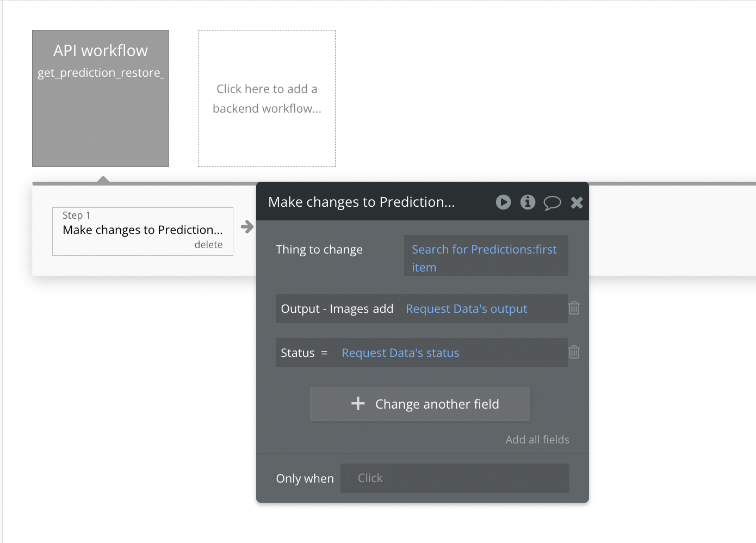The width and height of the screenshot is (756, 543).
Task: Click delete on Step 1
Action: (x=208, y=245)
